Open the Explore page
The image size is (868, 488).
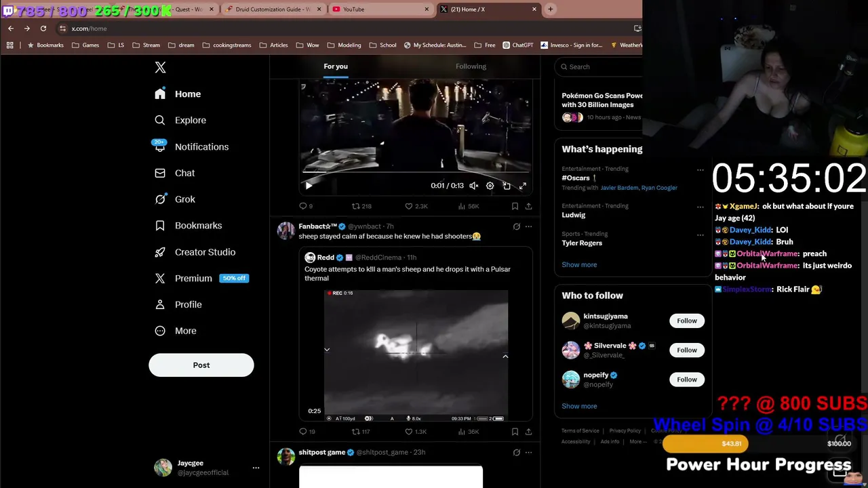point(180,120)
